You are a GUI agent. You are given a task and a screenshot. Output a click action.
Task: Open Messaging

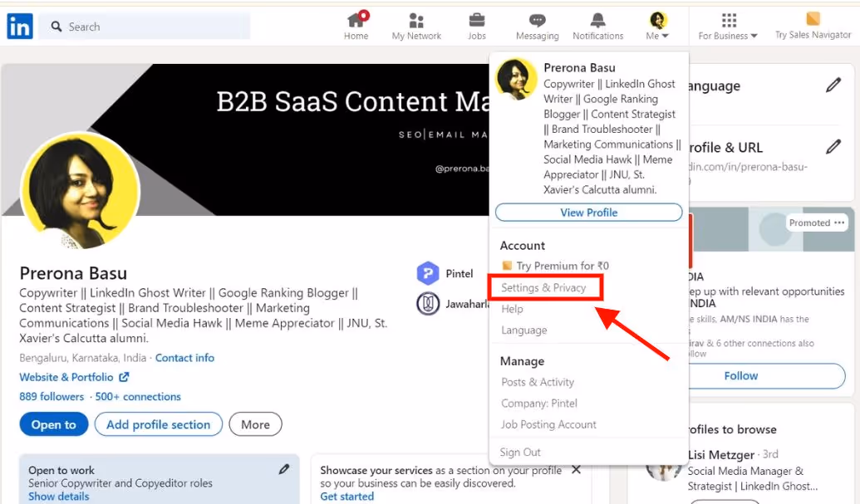(x=537, y=25)
